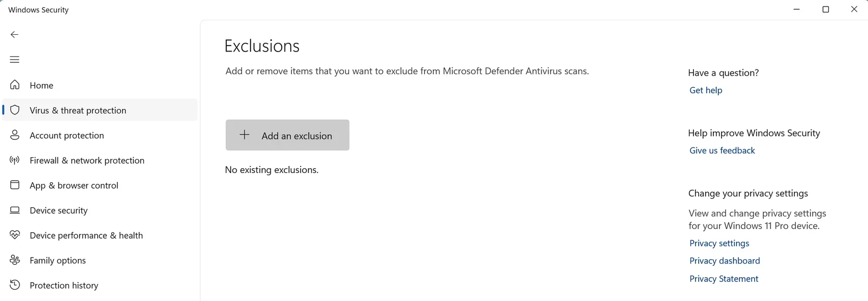The height and width of the screenshot is (301, 868).
Task: Click the Home house icon
Action: pos(15,85)
